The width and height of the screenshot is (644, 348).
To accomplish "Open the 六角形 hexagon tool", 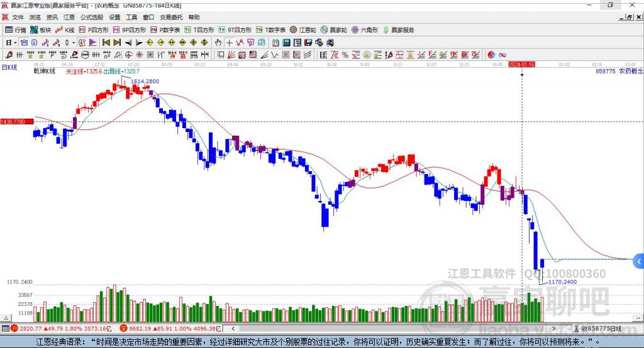I will [x=365, y=30].
